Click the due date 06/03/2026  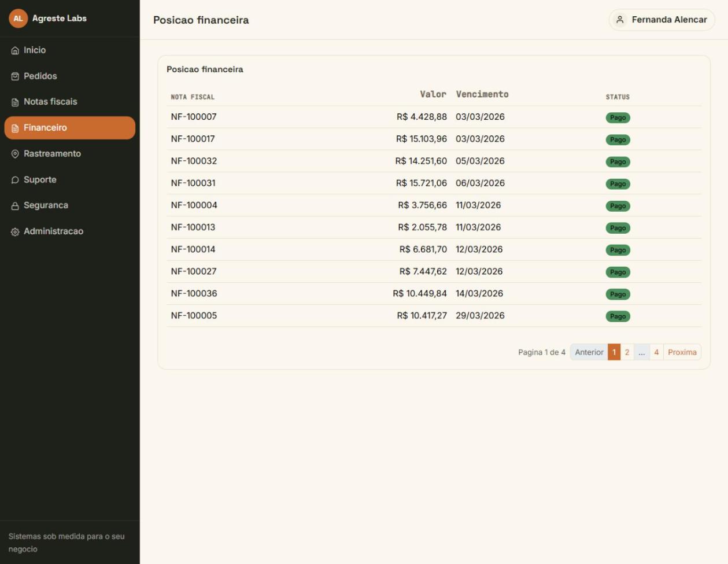[480, 183]
